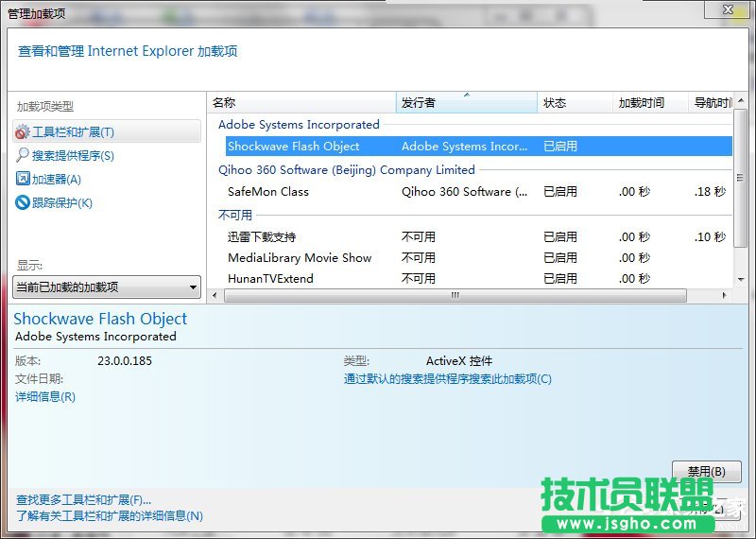
Task: Click ActiveX 控件 type value
Action: coord(459,361)
